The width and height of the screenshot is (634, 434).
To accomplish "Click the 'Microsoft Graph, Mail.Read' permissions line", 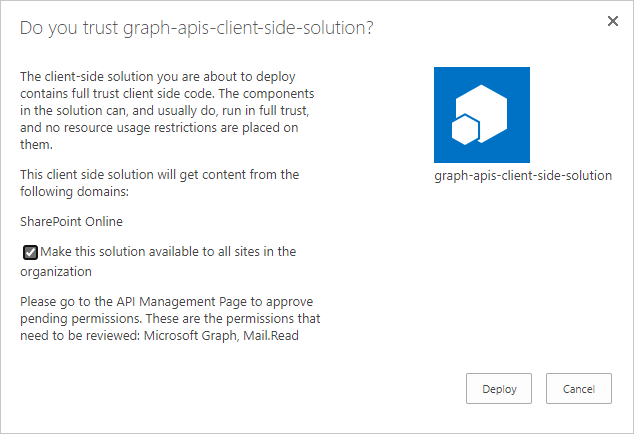I will (x=221, y=336).
